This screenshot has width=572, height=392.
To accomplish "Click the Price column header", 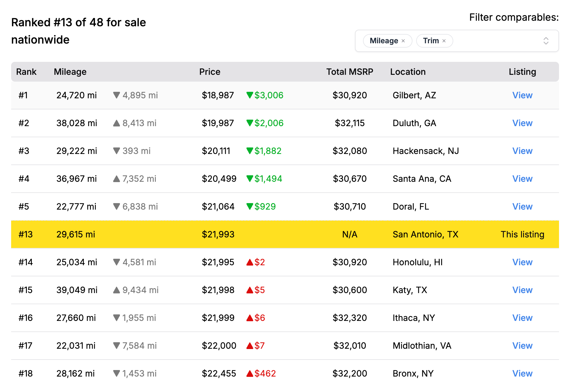I will [x=210, y=72].
